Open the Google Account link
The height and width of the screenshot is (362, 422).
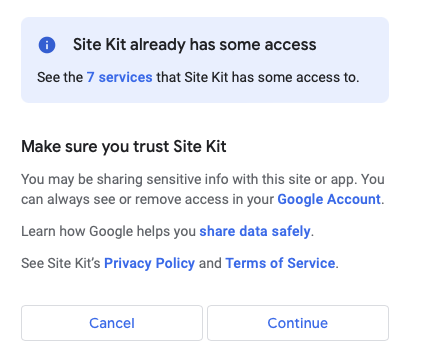pyautogui.click(x=329, y=199)
